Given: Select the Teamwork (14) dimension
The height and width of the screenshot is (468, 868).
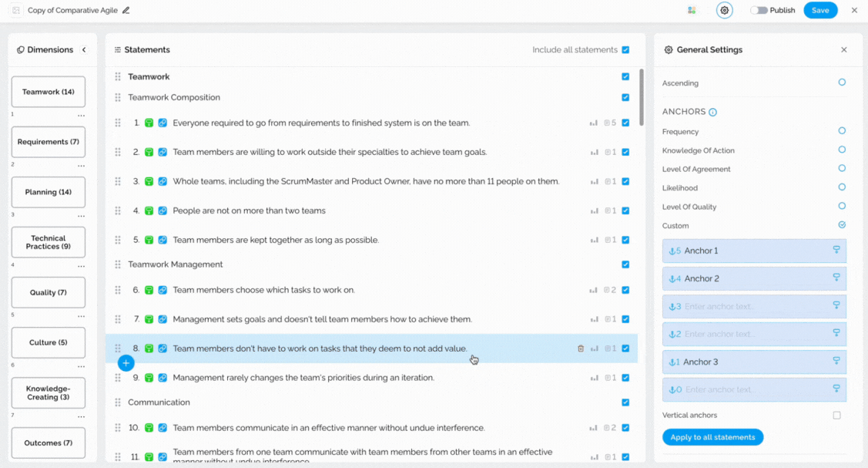Looking at the screenshot, I should (x=49, y=92).
